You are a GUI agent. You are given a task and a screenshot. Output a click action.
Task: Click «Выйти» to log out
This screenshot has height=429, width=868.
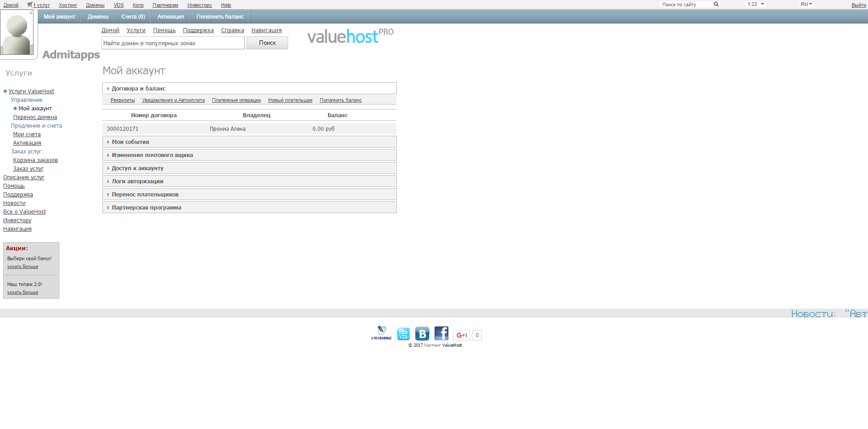[858, 5]
